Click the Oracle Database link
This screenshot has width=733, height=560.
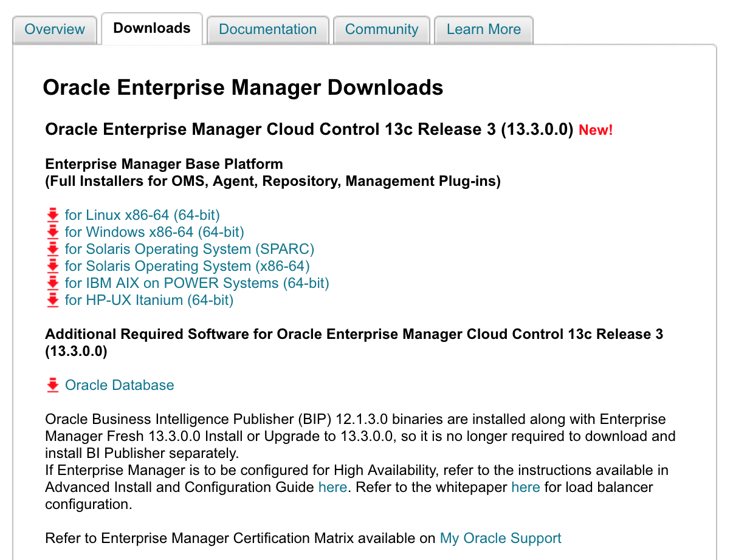pos(119,384)
